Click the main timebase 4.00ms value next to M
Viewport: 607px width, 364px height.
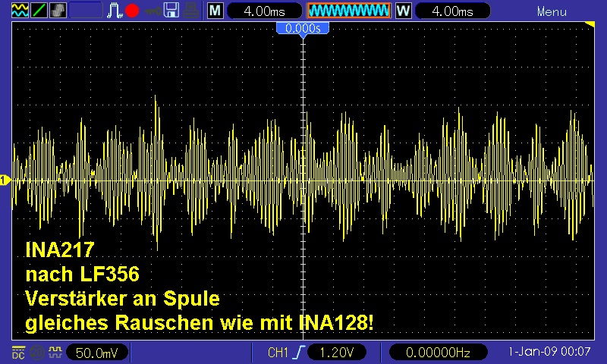264,11
